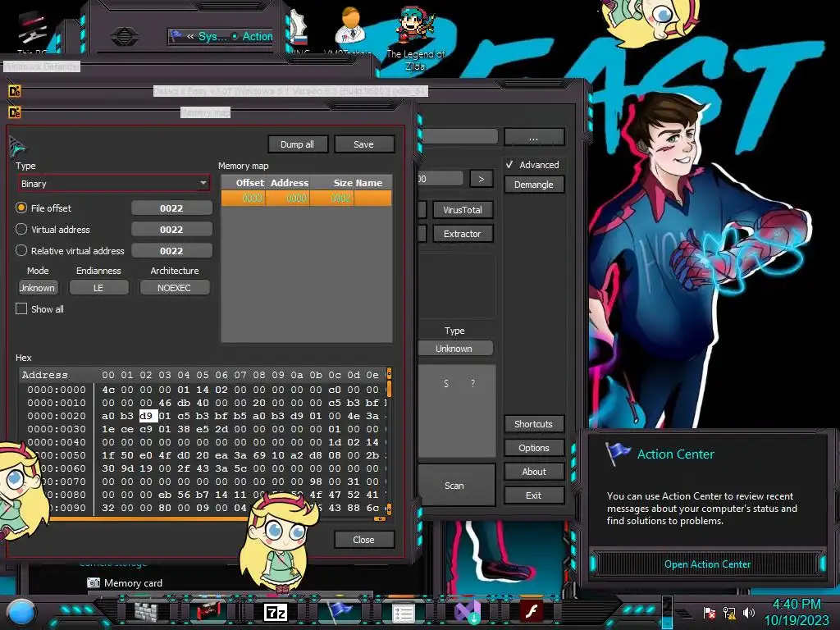The height and width of the screenshot is (630, 840).
Task: Click the Dump all button
Action: [297, 144]
